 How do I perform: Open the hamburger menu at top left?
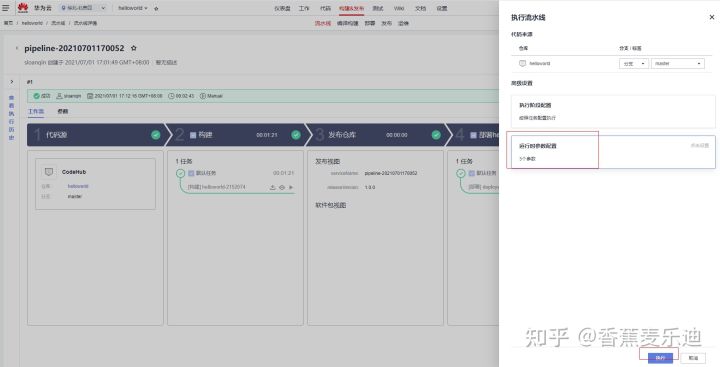pyautogui.click(x=6, y=8)
